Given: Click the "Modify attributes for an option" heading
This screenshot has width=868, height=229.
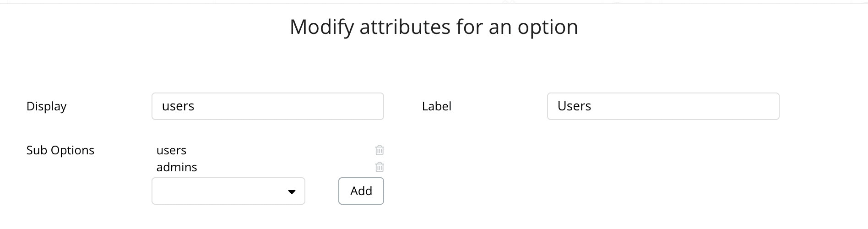Looking at the screenshot, I should click(x=434, y=27).
